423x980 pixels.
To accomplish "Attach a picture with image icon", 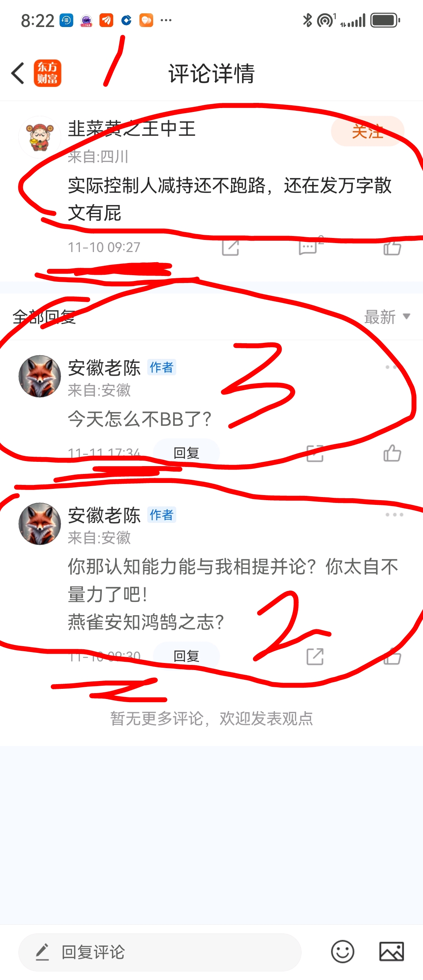I will pyautogui.click(x=392, y=952).
